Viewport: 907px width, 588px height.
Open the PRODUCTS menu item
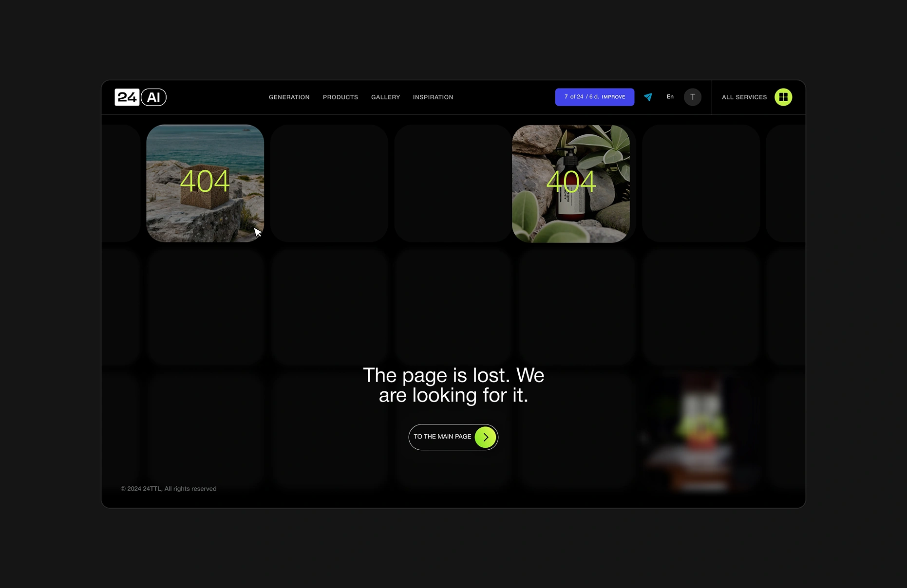click(340, 97)
